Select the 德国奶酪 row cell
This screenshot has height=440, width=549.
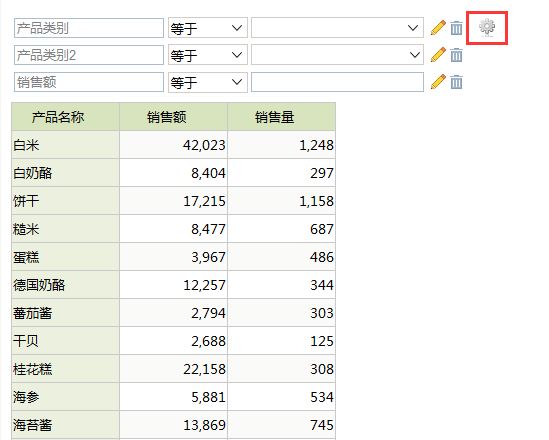click(x=65, y=285)
